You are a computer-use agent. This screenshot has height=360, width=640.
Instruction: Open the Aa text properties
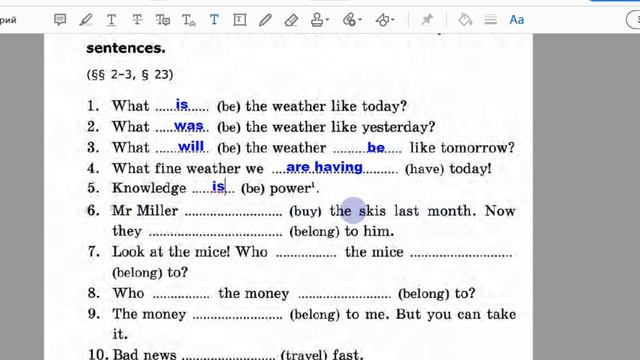(516, 20)
